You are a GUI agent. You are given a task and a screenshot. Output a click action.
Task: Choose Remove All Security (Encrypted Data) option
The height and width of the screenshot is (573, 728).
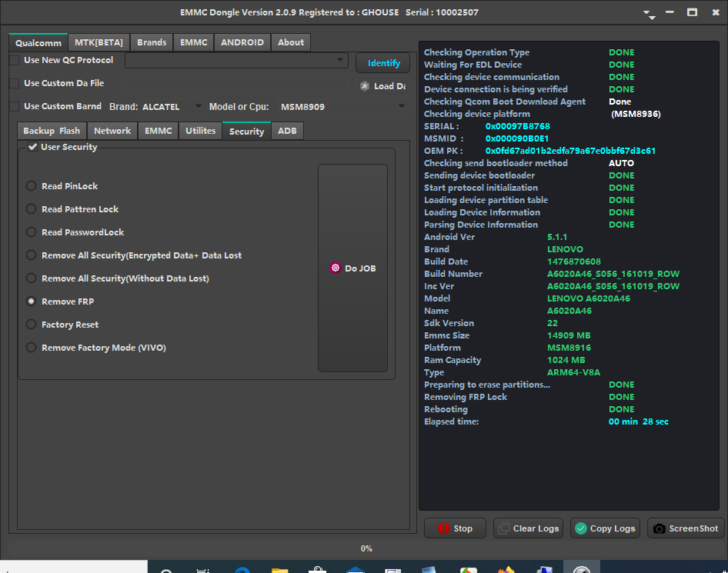pyautogui.click(x=31, y=255)
